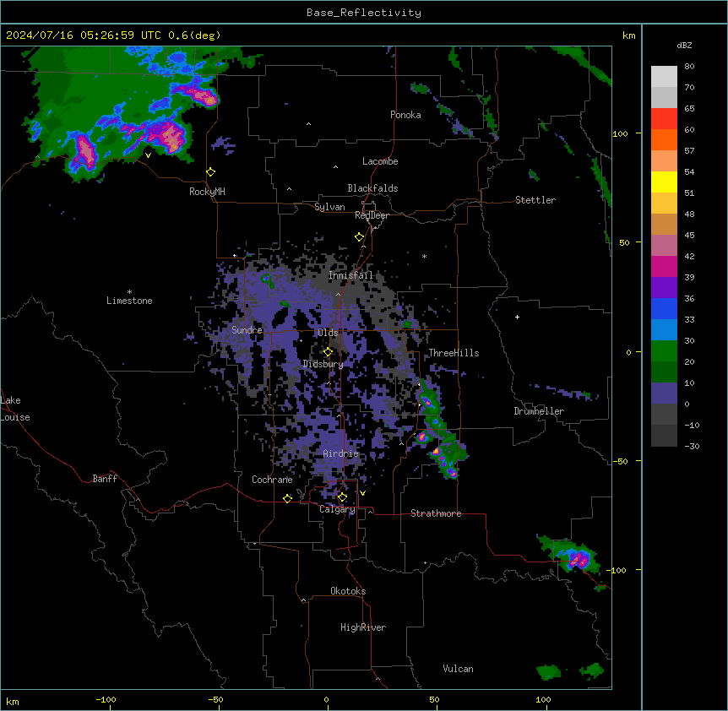This screenshot has height=711, width=728.
Task: Select the Banff label
Action: [x=105, y=479]
